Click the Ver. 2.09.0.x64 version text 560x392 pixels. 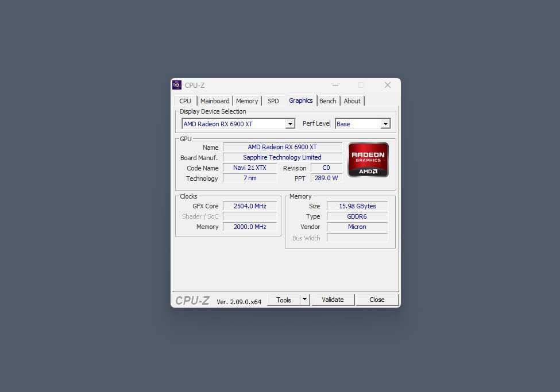tap(239, 302)
